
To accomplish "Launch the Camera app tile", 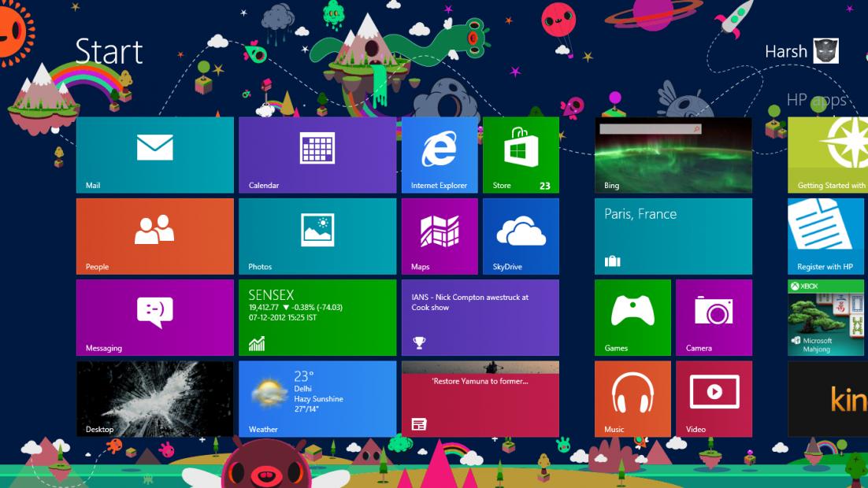I will click(x=714, y=317).
